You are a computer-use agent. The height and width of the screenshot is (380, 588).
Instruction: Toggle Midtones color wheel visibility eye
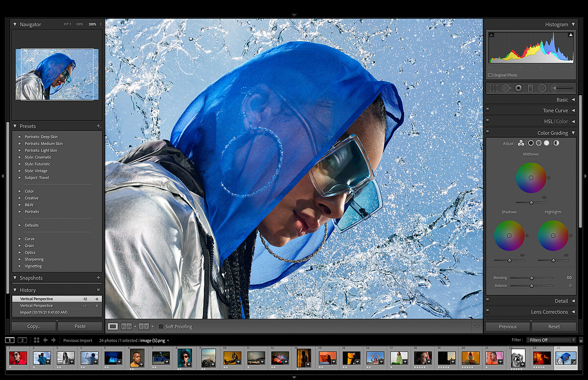544,197
